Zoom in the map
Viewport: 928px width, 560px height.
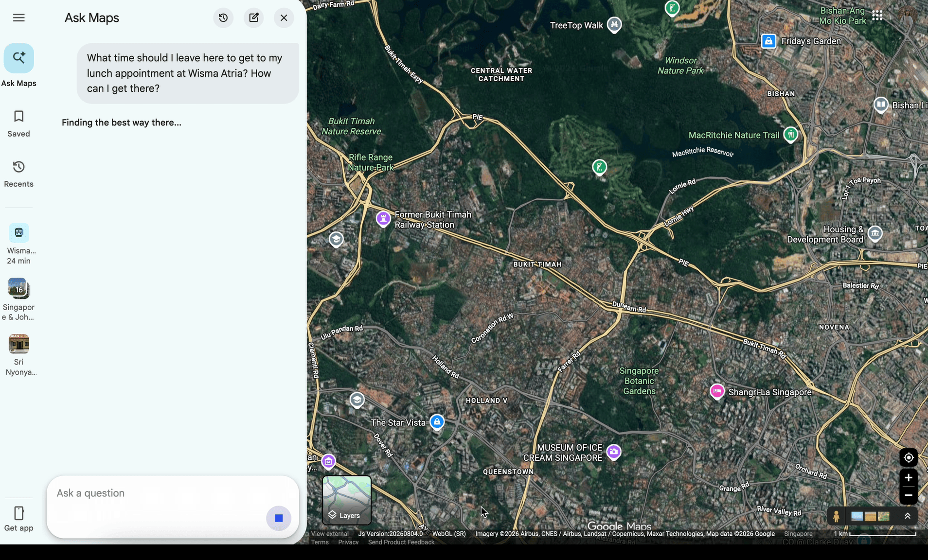click(909, 478)
